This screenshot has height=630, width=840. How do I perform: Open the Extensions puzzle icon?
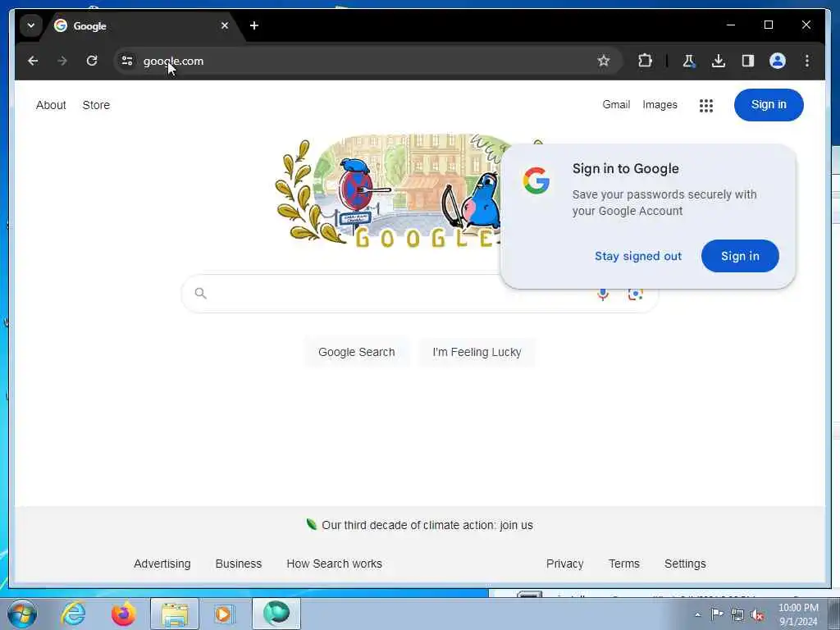(x=645, y=61)
